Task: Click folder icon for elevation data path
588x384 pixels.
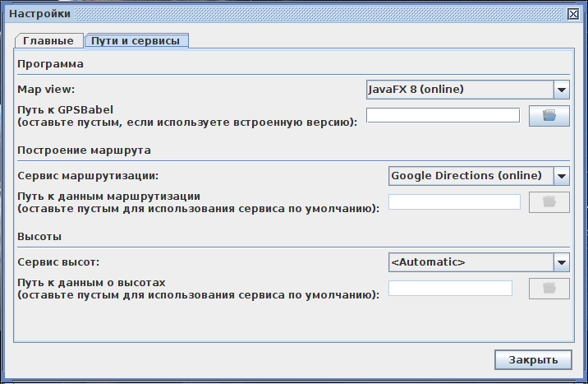Action: click(x=549, y=289)
